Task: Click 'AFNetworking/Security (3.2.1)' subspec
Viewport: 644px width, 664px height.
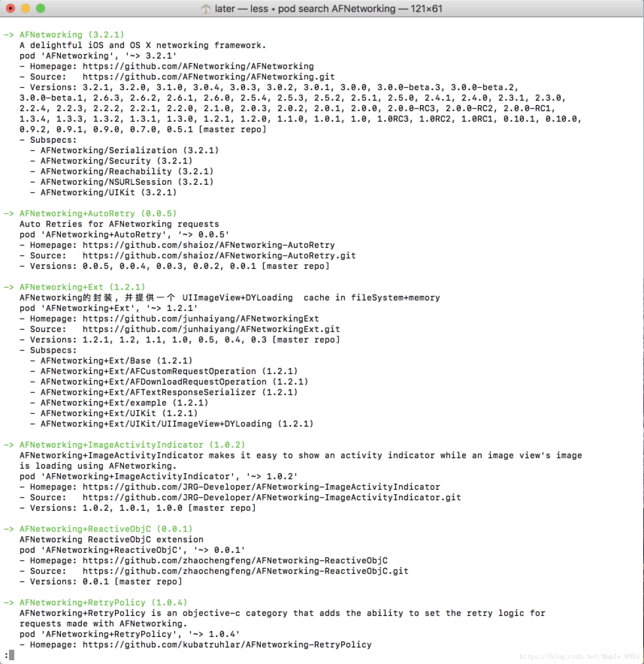Action: (116, 161)
